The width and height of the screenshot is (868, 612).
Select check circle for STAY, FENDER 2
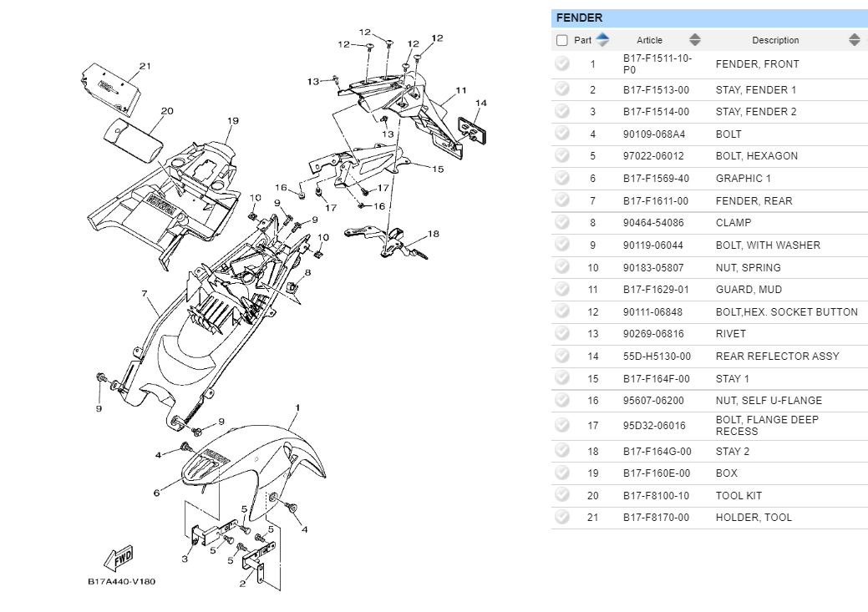(x=562, y=111)
